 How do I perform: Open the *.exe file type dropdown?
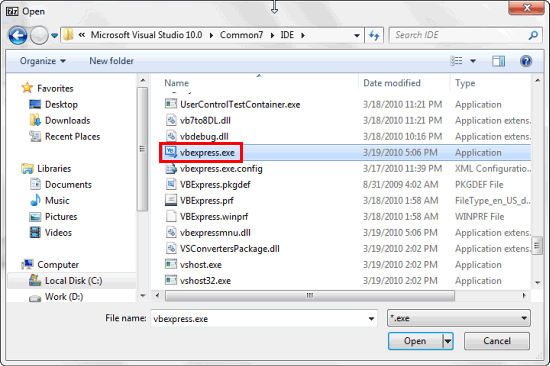coord(459,318)
